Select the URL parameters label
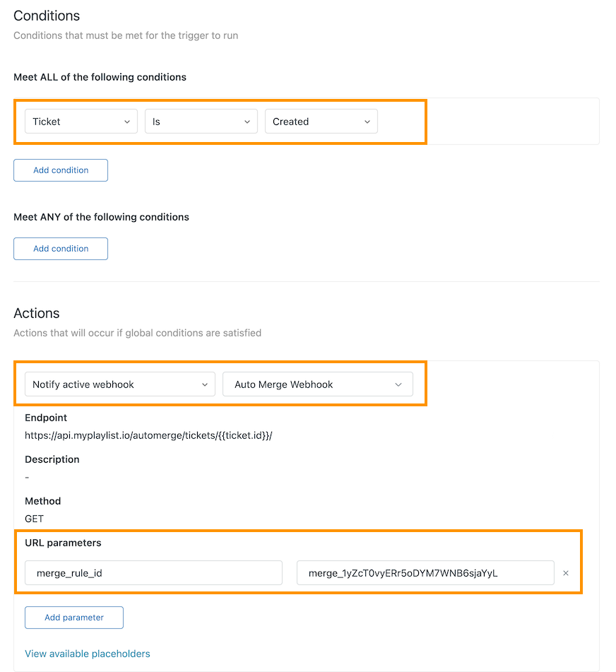The height and width of the screenshot is (672, 616). (x=63, y=543)
